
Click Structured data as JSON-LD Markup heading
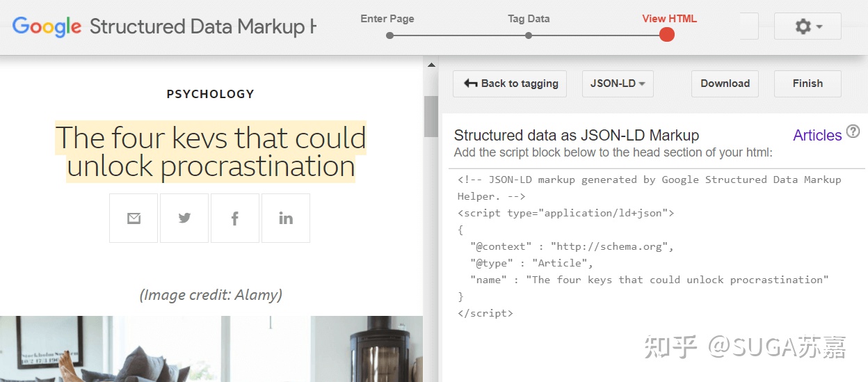click(577, 135)
